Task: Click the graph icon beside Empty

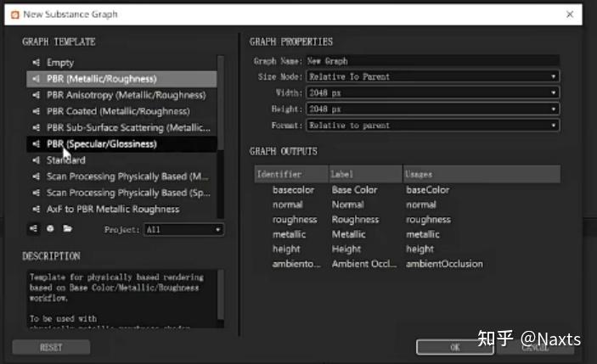Action: 37,63
